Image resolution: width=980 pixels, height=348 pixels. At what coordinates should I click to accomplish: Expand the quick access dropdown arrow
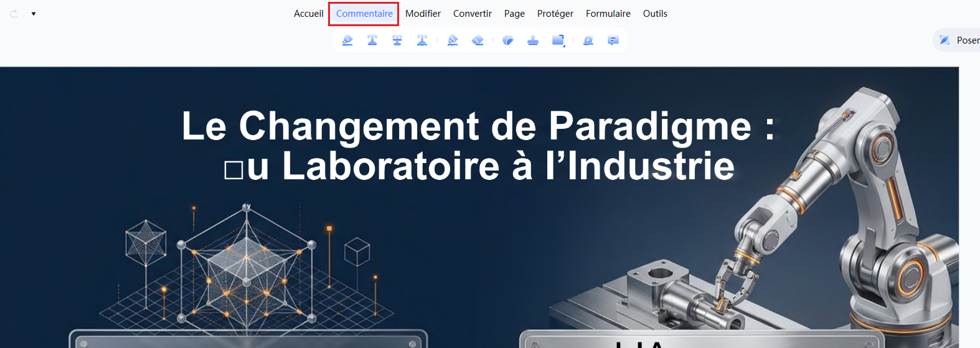(34, 14)
